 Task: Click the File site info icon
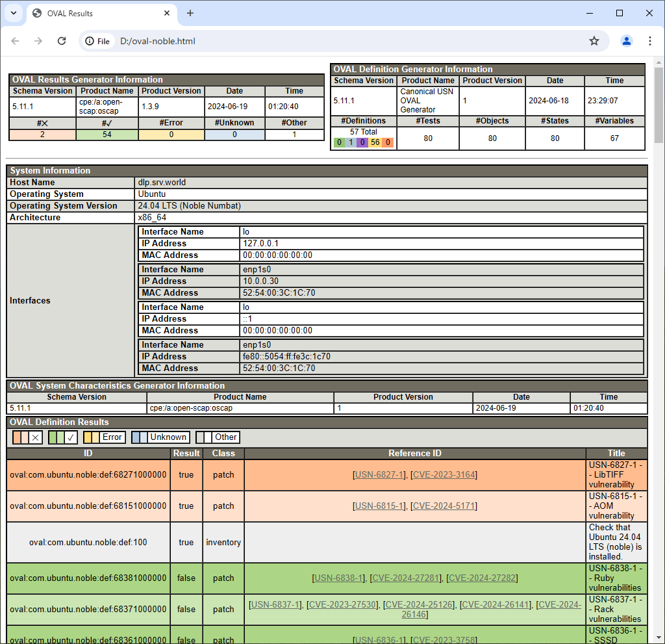[x=97, y=41]
